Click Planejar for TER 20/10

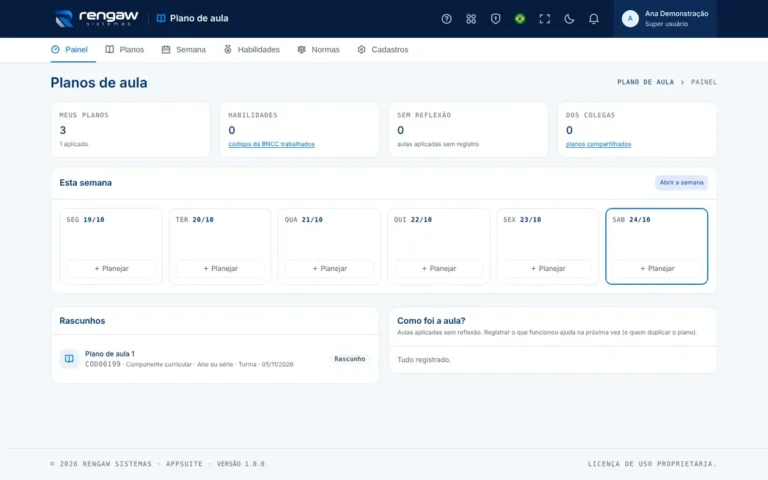coord(220,268)
